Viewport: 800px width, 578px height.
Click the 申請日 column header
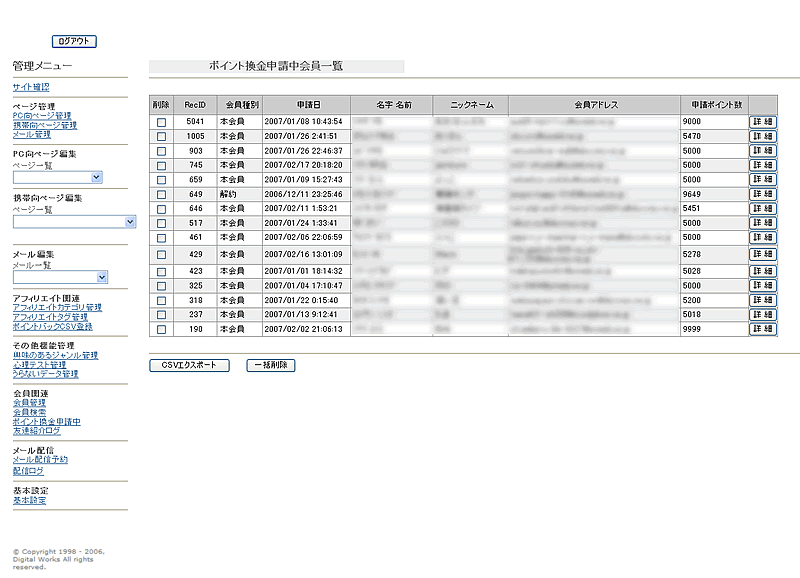[x=307, y=105]
